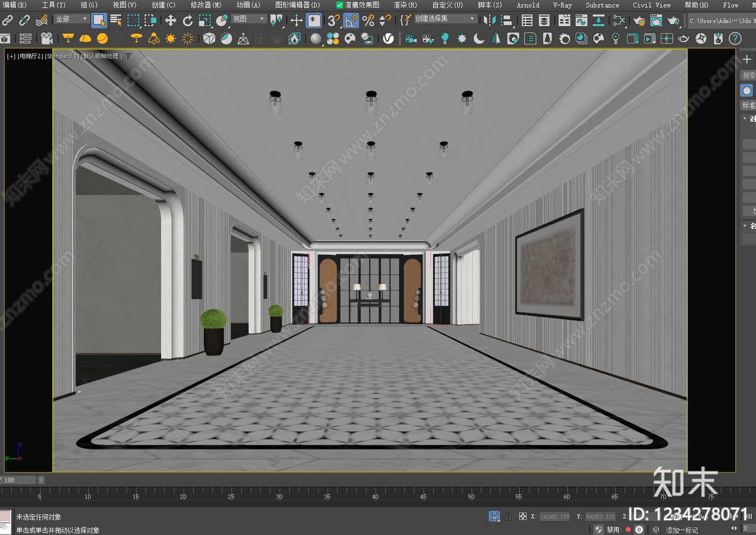Toggle Angle Snap
The image size is (756, 535).
point(351,21)
